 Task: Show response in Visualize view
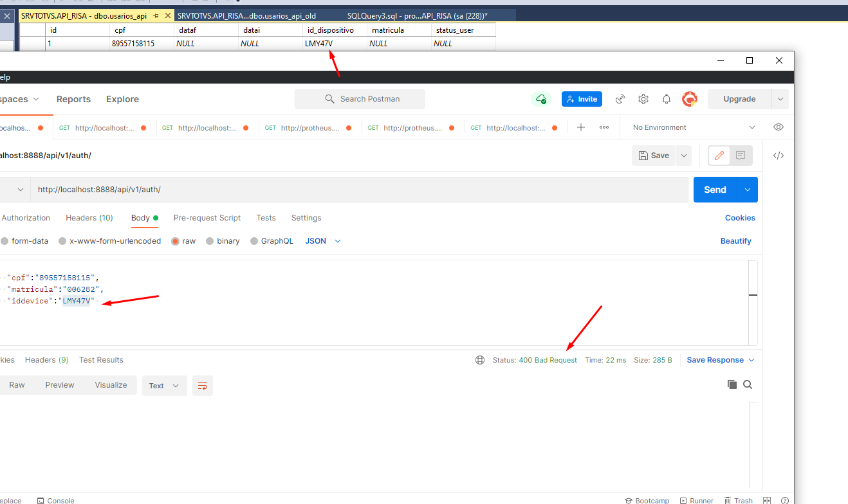[x=111, y=385]
